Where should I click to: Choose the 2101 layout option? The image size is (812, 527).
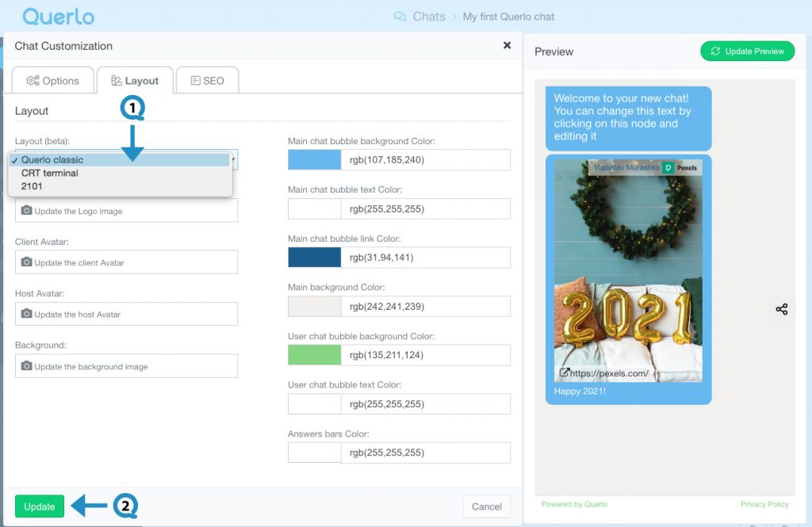pyautogui.click(x=120, y=186)
